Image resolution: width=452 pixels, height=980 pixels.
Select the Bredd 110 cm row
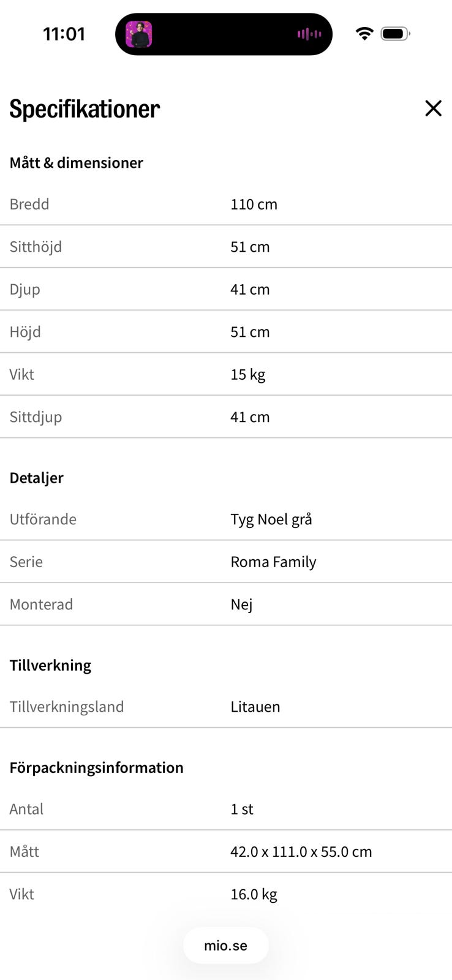pos(226,204)
